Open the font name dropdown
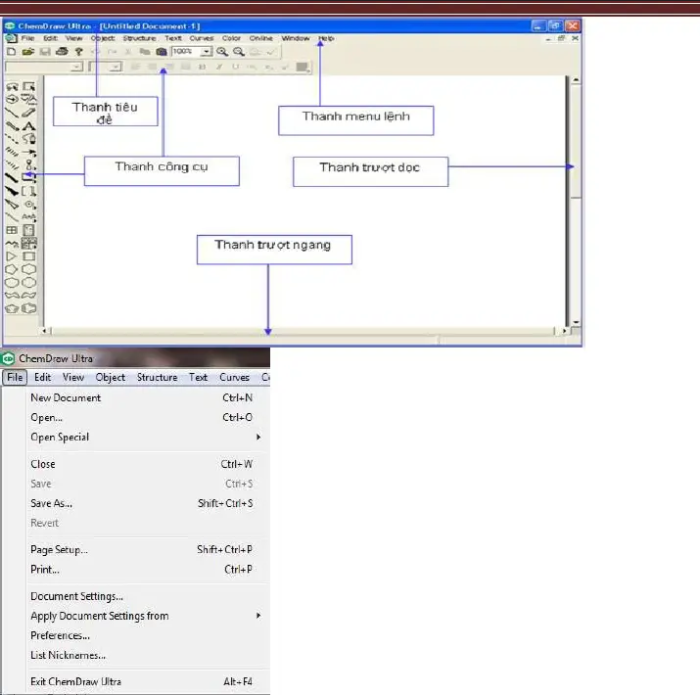Screen dimensions: 700x695 tap(77, 67)
